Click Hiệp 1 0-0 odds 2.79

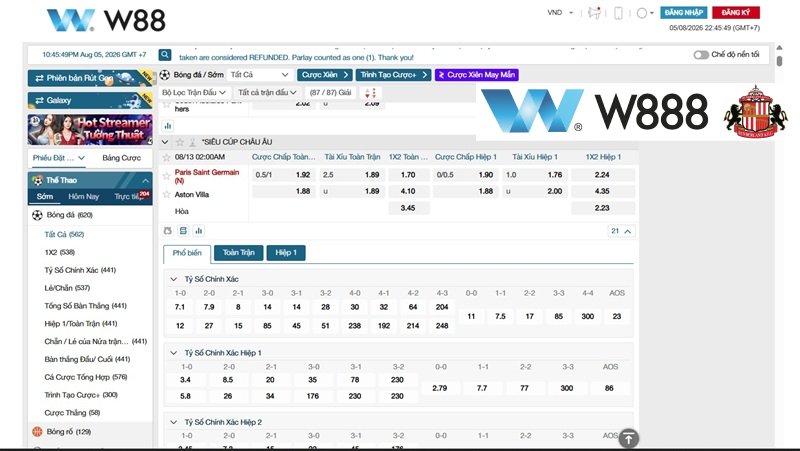coord(440,388)
